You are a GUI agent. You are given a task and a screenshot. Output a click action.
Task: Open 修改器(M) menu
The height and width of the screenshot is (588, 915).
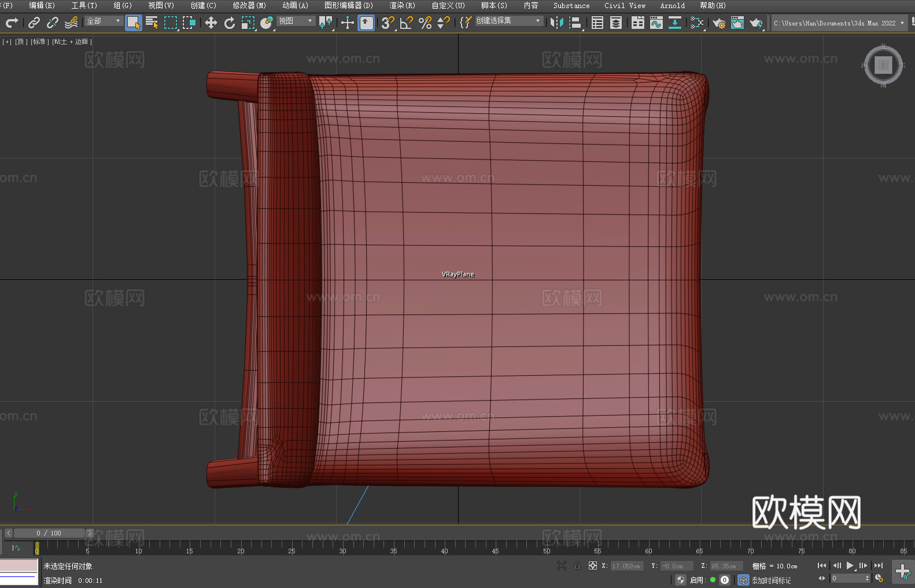249,5
